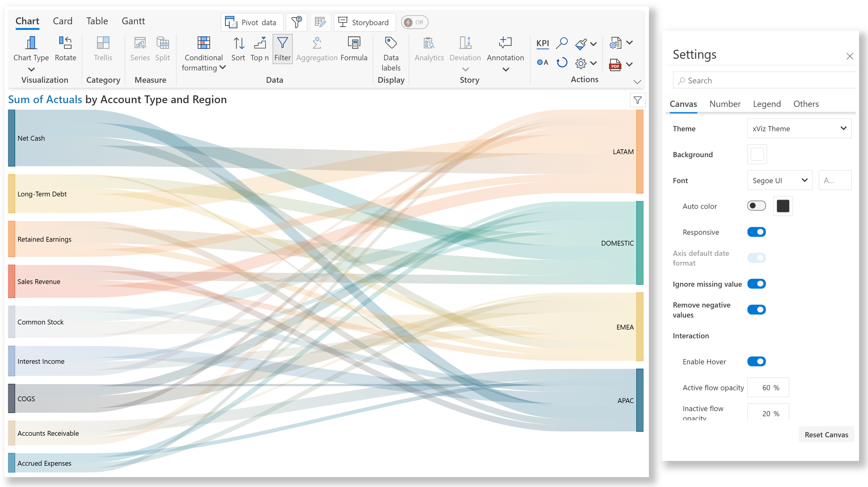868x487 pixels.
Task: Open the Background color swatch
Action: [x=757, y=154]
